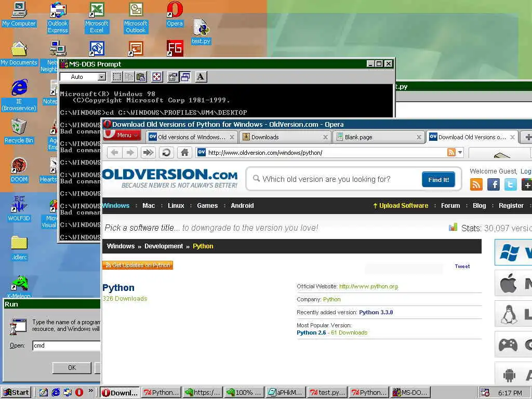Click the Open field in the Run dialog
532x399 pixels.
click(66, 345)
